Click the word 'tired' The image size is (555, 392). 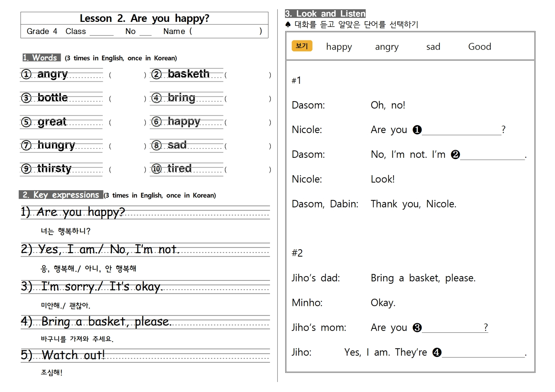pos(180,168)
